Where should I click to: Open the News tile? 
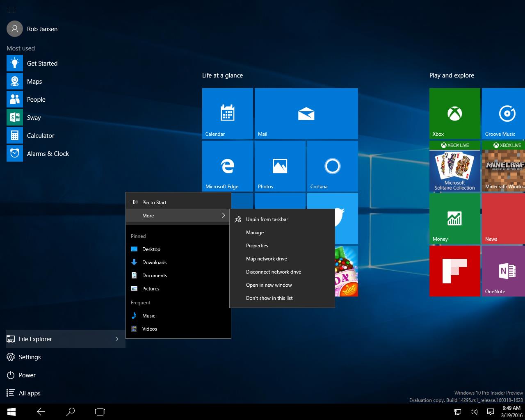point(503,219)
